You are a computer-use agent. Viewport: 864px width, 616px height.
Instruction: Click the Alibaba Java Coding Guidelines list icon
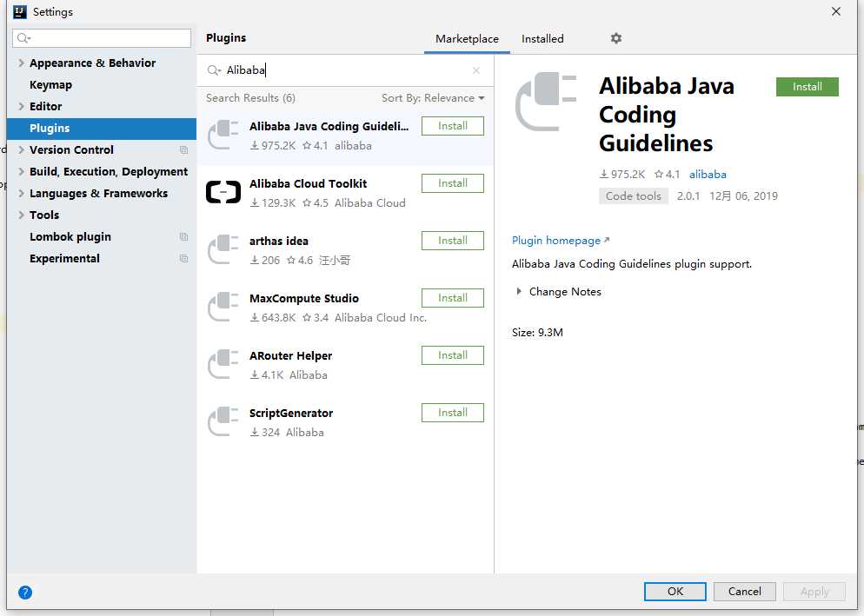223,135
